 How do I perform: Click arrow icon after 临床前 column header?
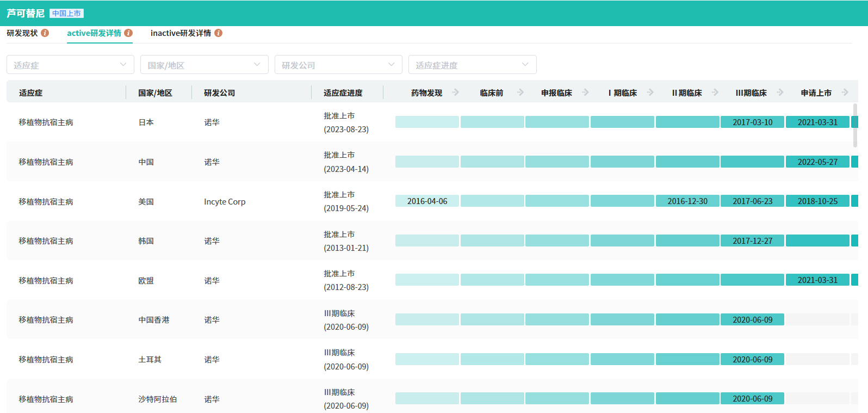click(x=520, y=93)
